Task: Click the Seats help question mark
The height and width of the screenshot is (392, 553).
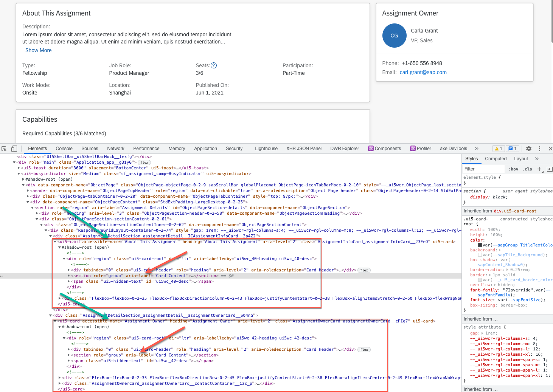Action: click(213, 65)
